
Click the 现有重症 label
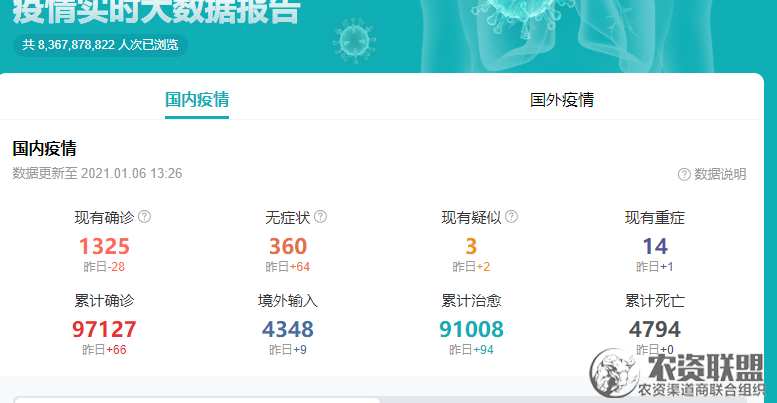(x=655, y=217)
